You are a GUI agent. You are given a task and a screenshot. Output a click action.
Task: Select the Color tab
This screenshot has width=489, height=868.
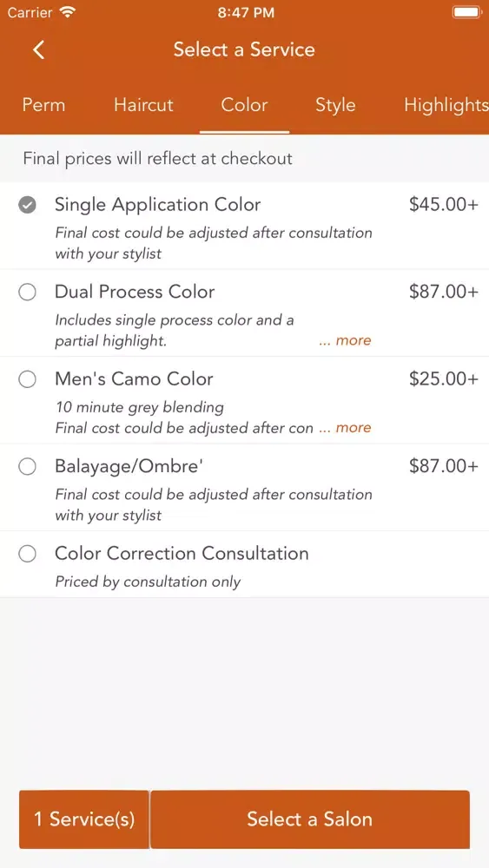pyautogui.click(x=244, y=105)
